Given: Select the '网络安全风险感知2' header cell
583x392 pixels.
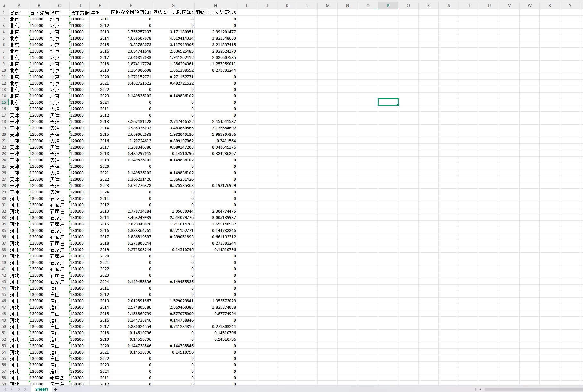Looking at the screenshot, I should (173, 12).
